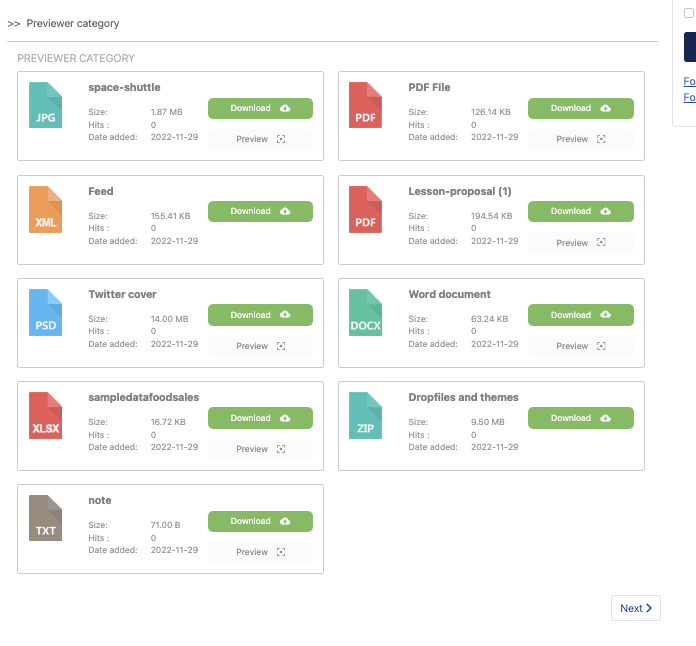Click the PSD icon for Twitter cover
Screen dimensions: 696x646
[x=46, y=312]
